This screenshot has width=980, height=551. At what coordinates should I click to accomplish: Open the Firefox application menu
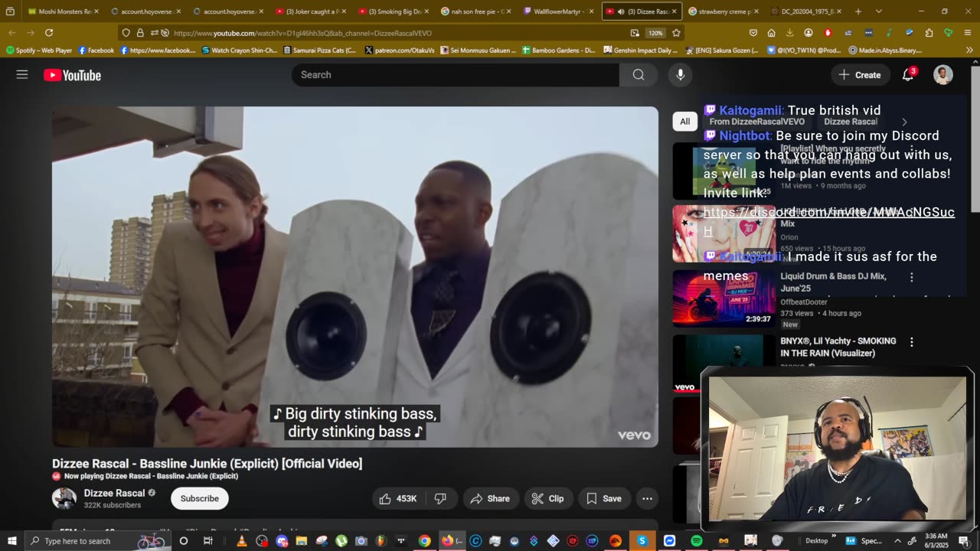tap(969, 33)
